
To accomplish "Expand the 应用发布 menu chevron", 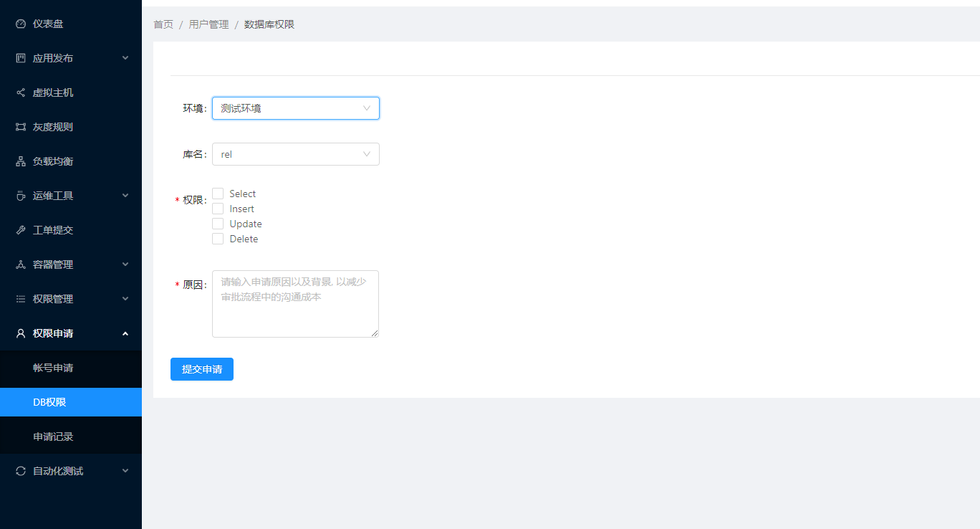I will [125, 58].
